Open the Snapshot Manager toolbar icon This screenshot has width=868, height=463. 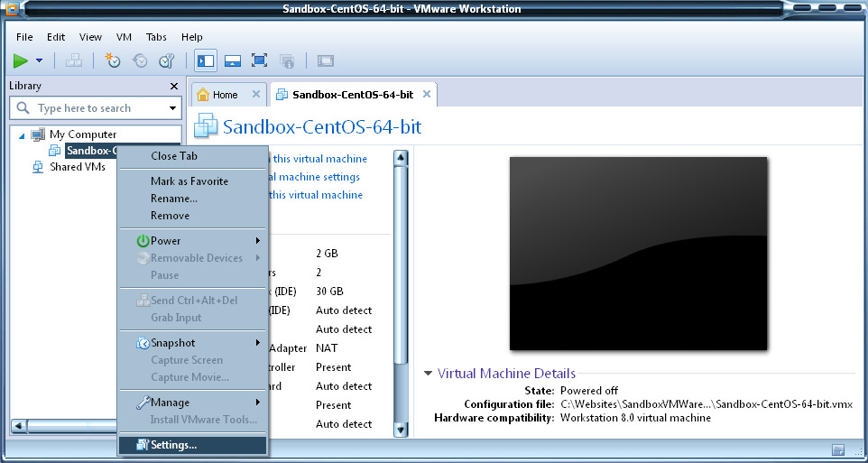coord(167,61)
